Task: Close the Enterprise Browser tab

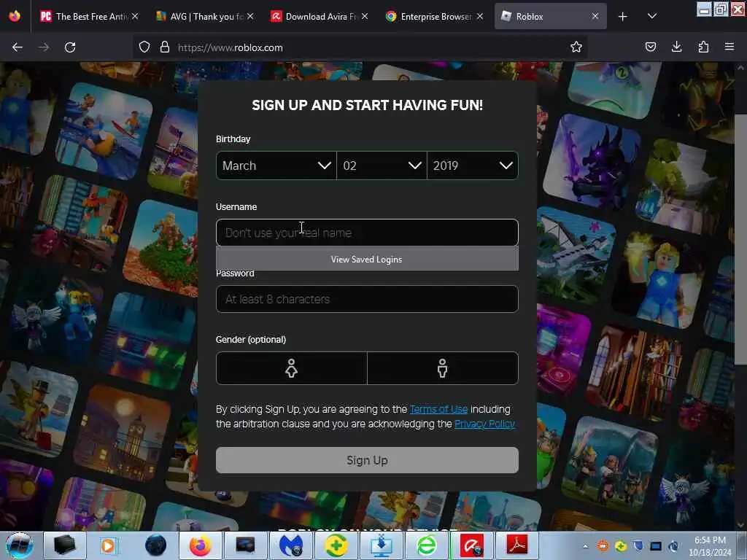Action: pyautogui.click(x=480, y=17)
